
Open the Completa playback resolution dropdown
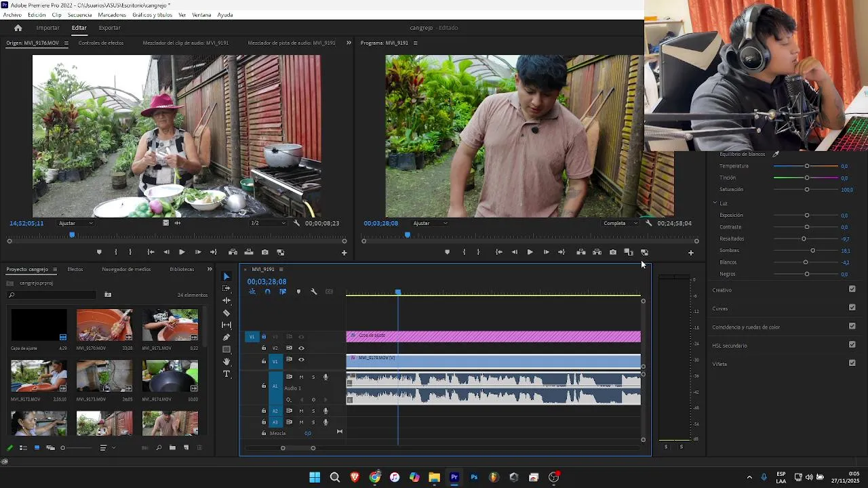coord(620,223)
